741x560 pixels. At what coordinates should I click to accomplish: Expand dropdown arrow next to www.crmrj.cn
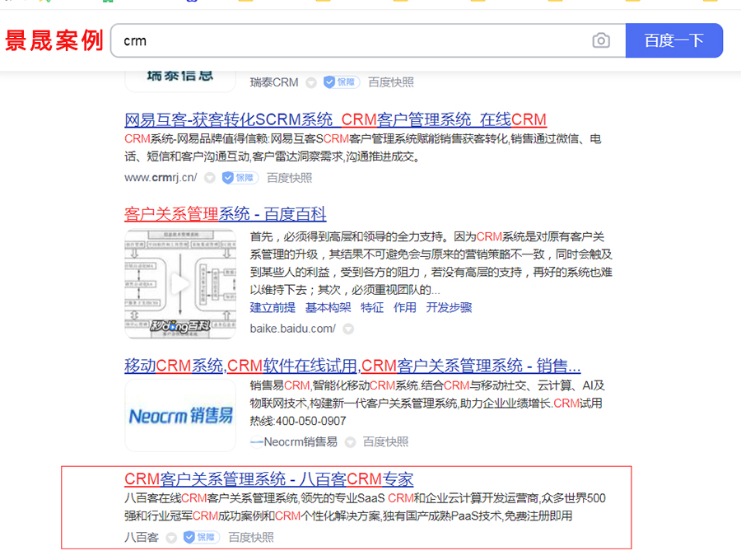click(210, 178)
